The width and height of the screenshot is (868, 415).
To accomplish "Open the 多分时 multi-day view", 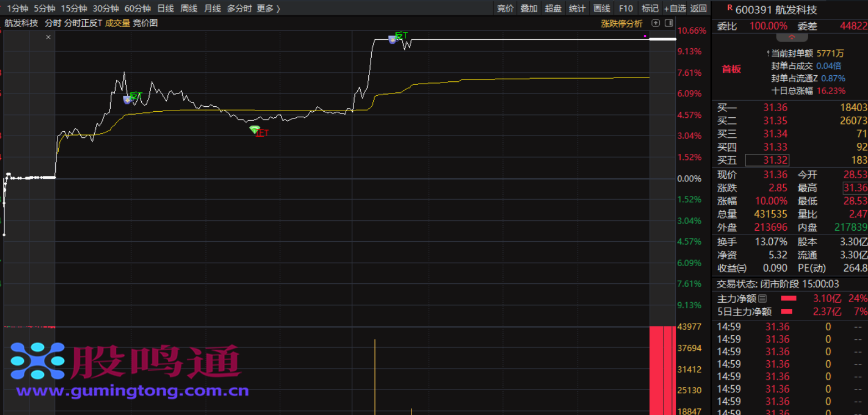I will click(239, 8).
